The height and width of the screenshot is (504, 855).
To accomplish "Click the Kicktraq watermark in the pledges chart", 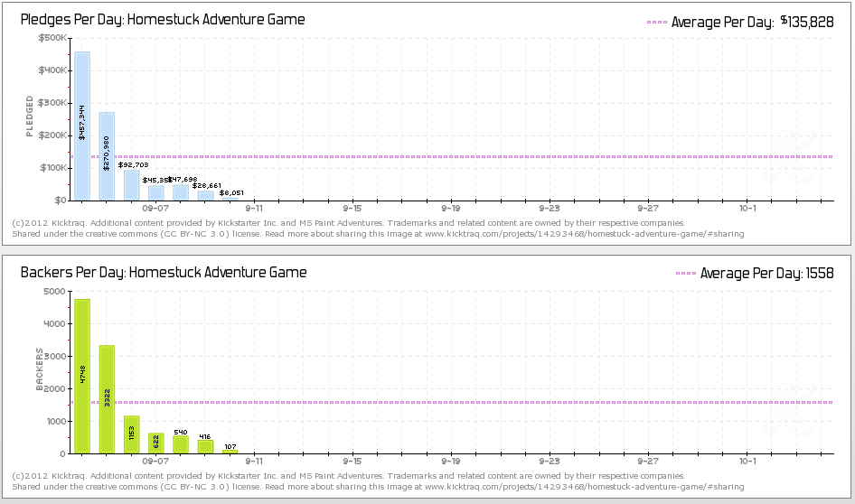I will tap(792, 163).
